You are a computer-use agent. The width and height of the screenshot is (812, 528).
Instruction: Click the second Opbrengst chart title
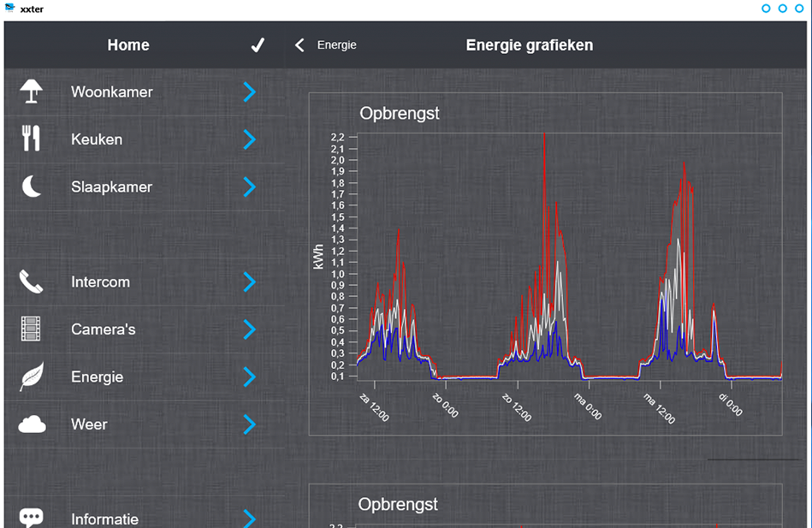398,504
